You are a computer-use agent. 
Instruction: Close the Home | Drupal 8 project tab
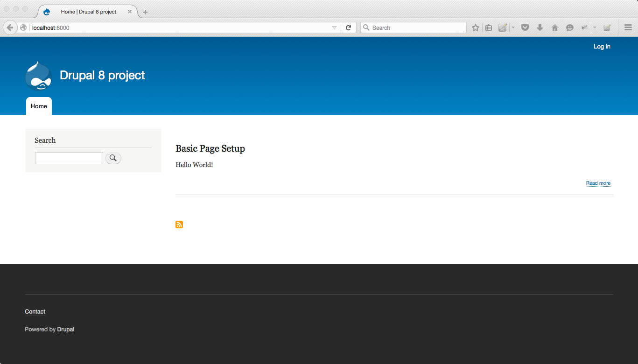[x=130, y=12]
